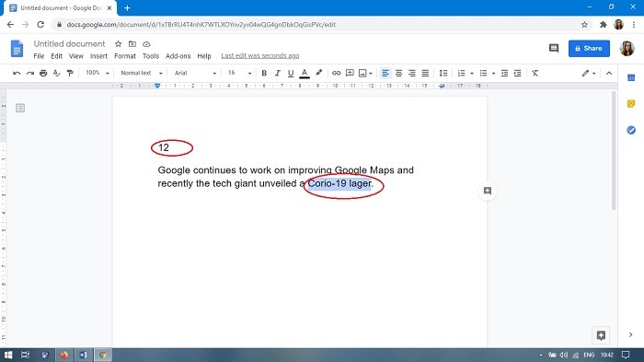Toggle italic formatting
Viewport: 644px width, 362px height.
[x=278, y=73]
